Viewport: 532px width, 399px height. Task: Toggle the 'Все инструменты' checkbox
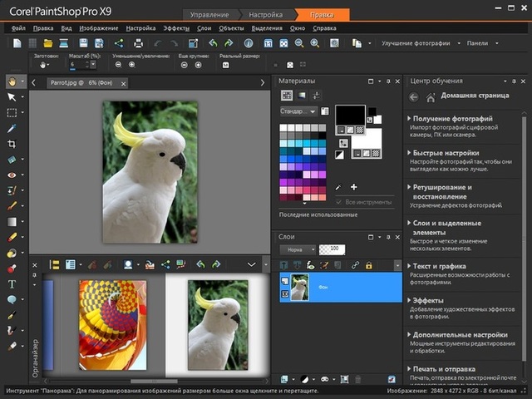click(x=338, y=202)
